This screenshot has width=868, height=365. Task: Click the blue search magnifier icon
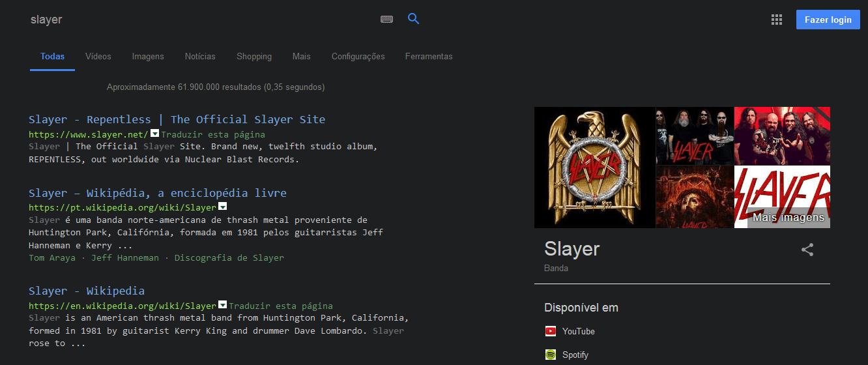413,19
